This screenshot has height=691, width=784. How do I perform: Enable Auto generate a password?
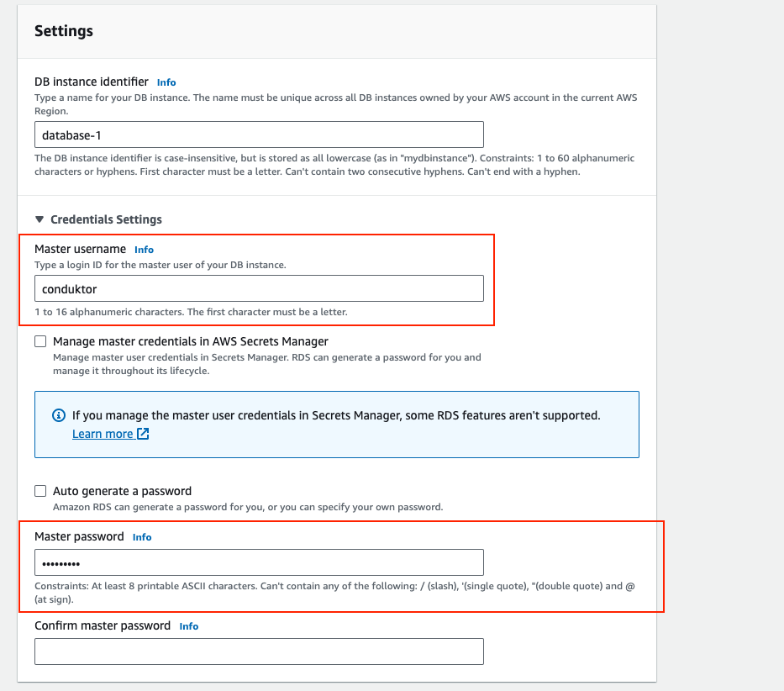[39, 491]
